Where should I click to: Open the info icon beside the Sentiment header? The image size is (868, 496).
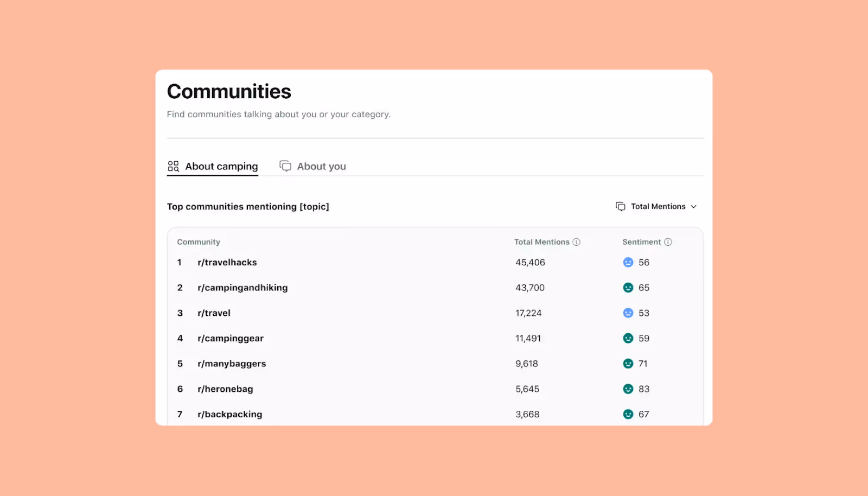[668, 242]
